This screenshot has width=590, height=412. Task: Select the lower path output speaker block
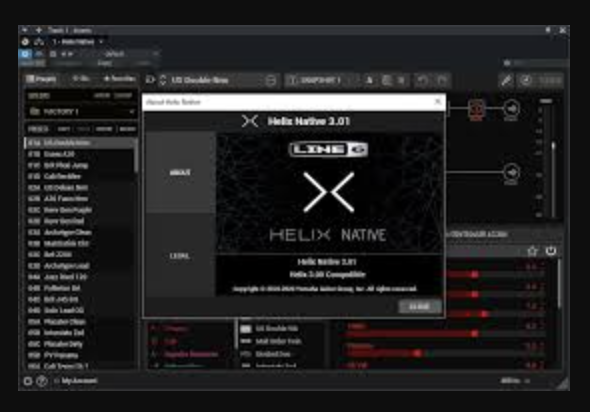coord(511,173)
